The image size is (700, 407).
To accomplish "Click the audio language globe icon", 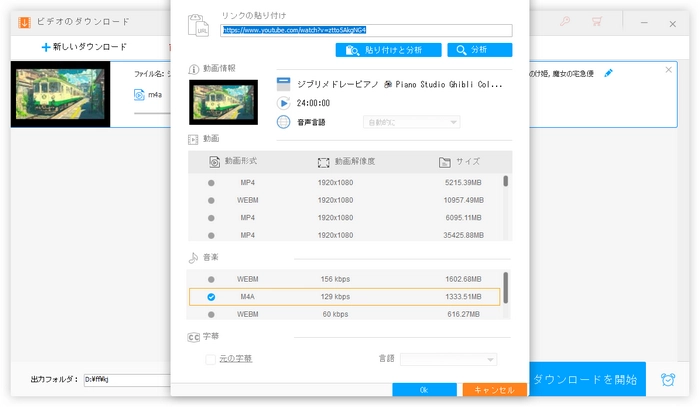I will point(283,122).
